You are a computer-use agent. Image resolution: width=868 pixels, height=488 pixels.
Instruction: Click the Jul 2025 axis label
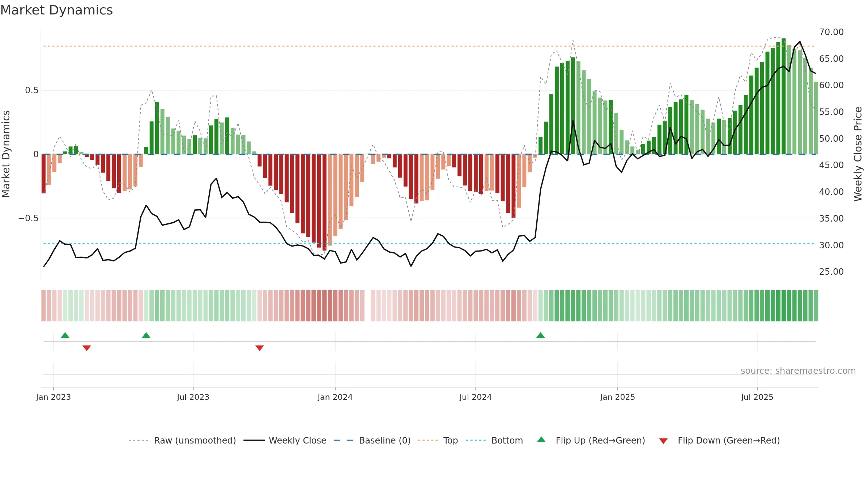tap(757, 397)
